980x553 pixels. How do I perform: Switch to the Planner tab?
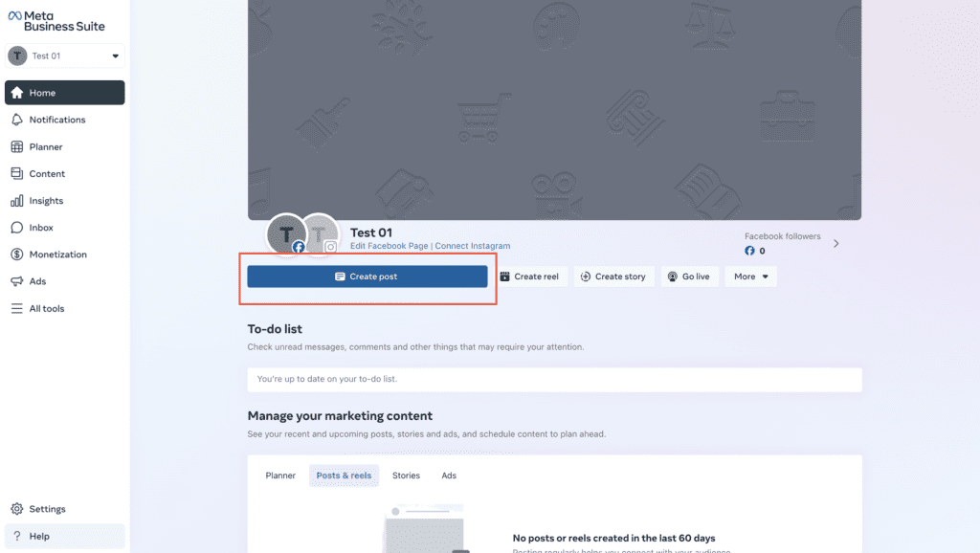(x=280, y=476)
